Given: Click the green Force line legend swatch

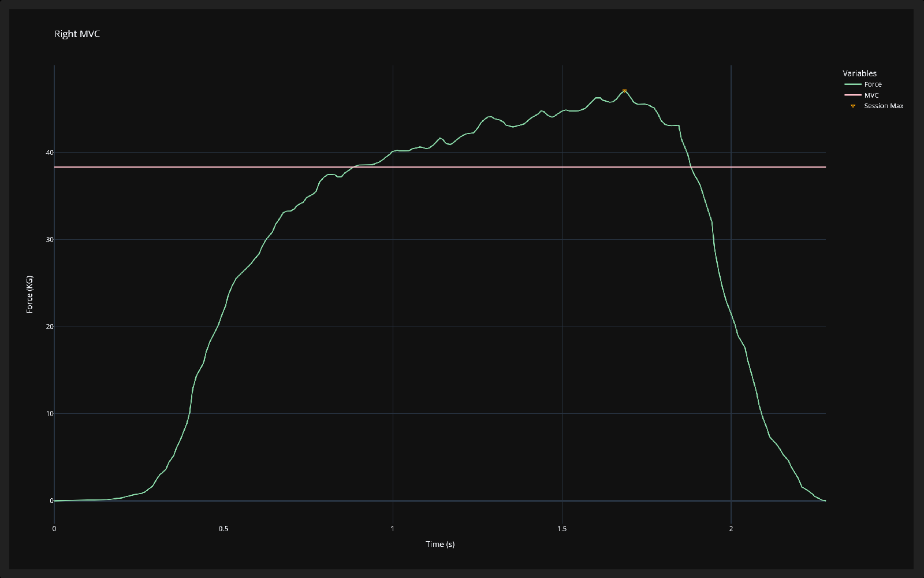Looking at the screenshot, I should [x=853, y=84].
